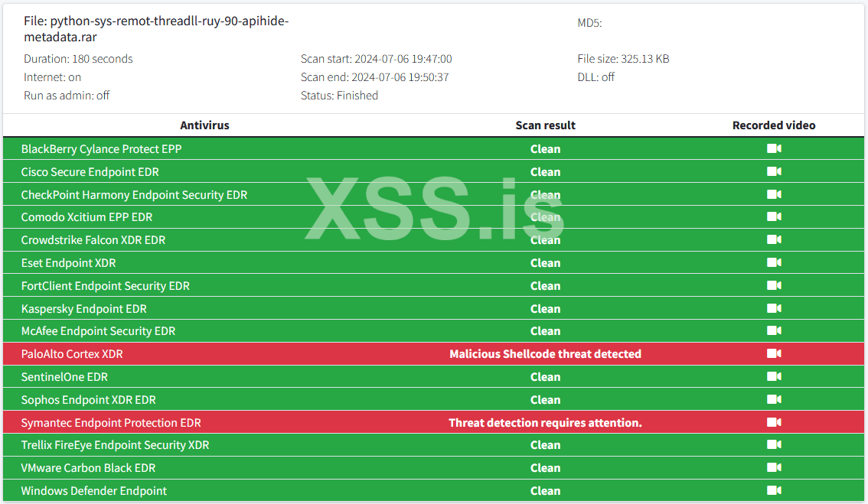Image resolution: width=868 pixels, height=504 pixels.
Task: Click the Scan start timestamp text
Action: point(376,59)
